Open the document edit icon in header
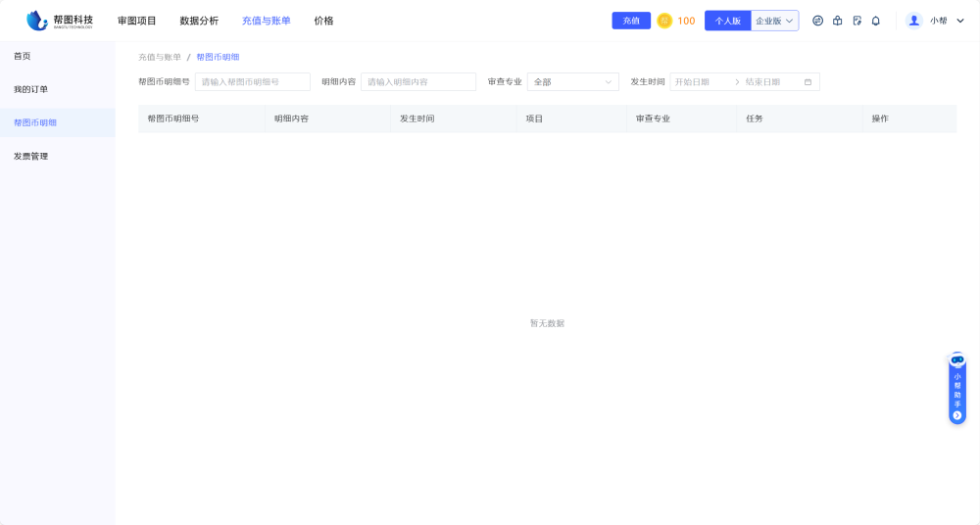Viewport: 980px width, 525px height. [x=857, y=21]
